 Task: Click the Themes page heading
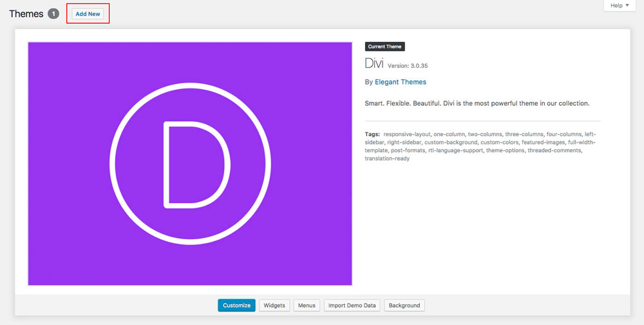[26, 14]
